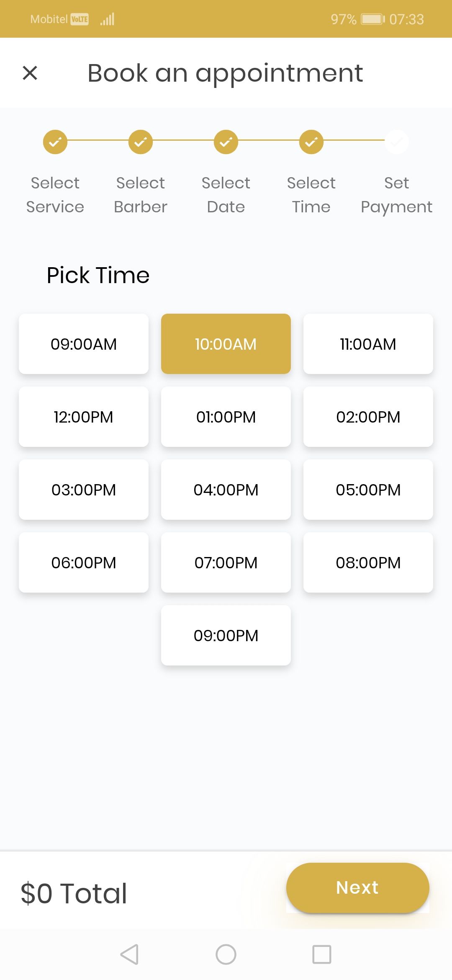The image size is (452, 980).
Task: Pick the 12:00PM time slot
Action: pyautogui.click(x=84, y=417)
